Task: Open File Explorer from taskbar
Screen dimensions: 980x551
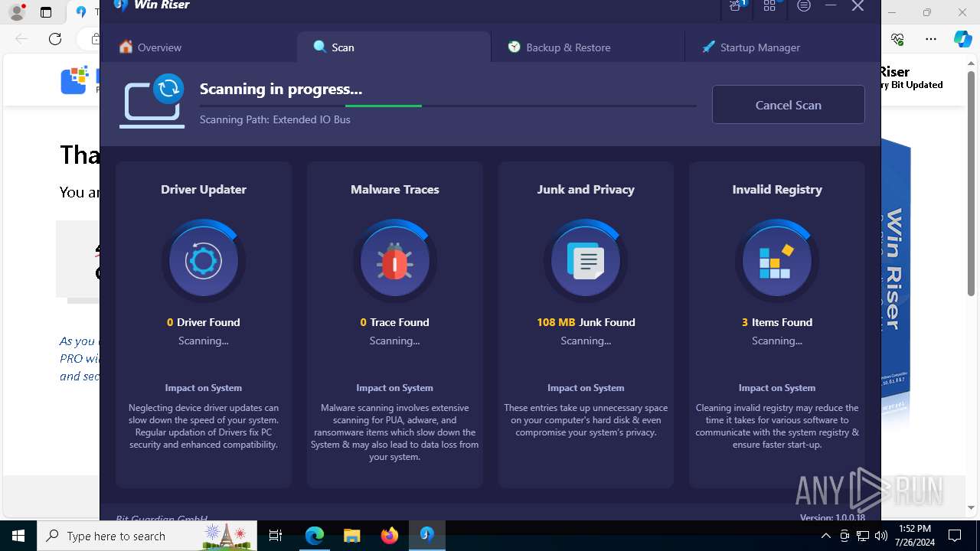Action: click(x=351, y=536)
